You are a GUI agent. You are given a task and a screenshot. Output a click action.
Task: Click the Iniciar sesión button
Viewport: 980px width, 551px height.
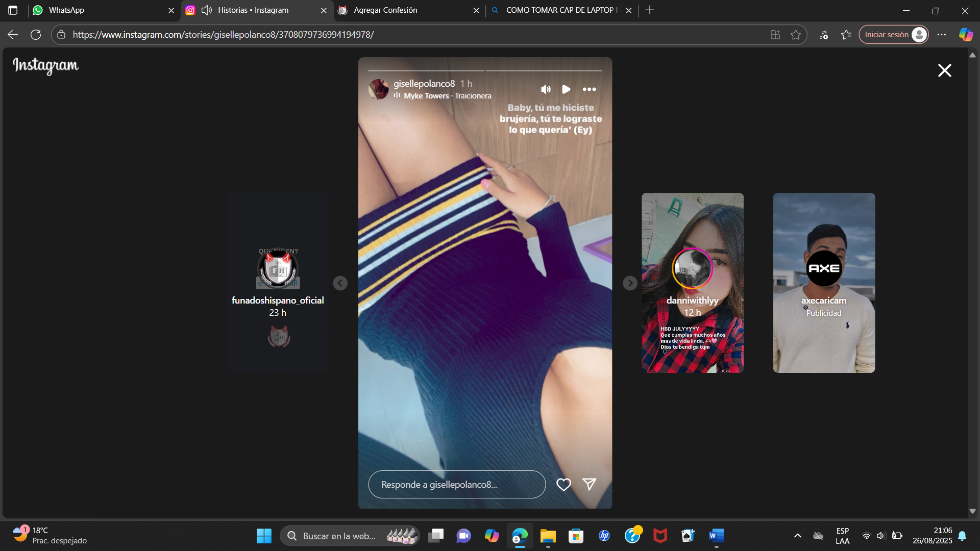point(894,35)
